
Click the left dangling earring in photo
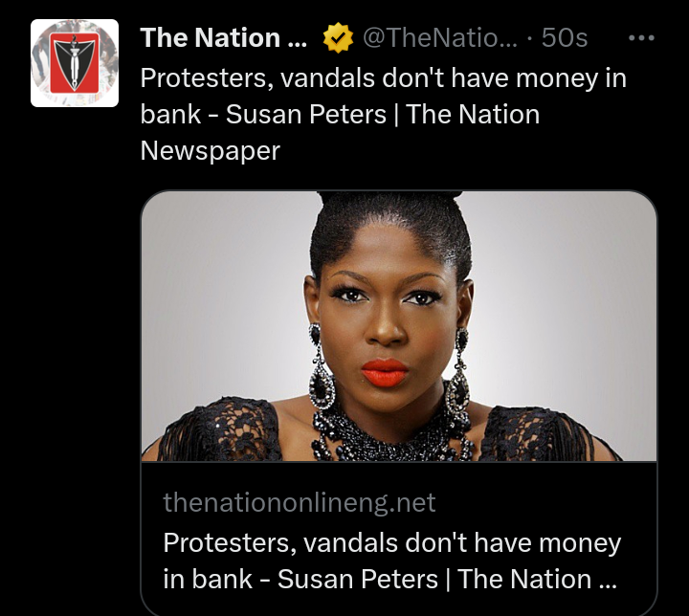pyautogui.click(x=322, y=373)
